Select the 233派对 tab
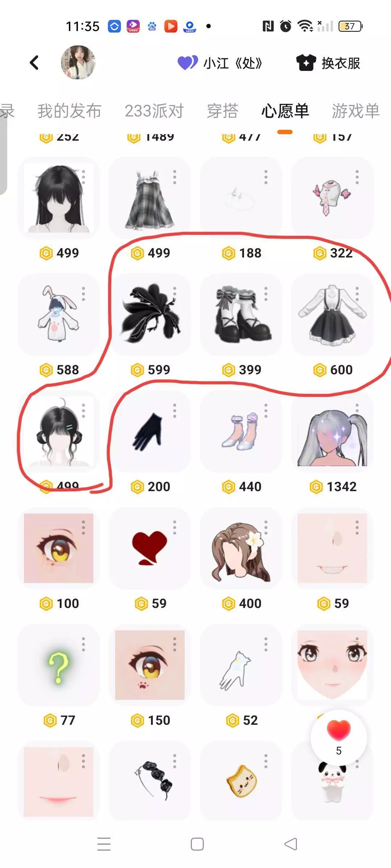 point(154,111)
